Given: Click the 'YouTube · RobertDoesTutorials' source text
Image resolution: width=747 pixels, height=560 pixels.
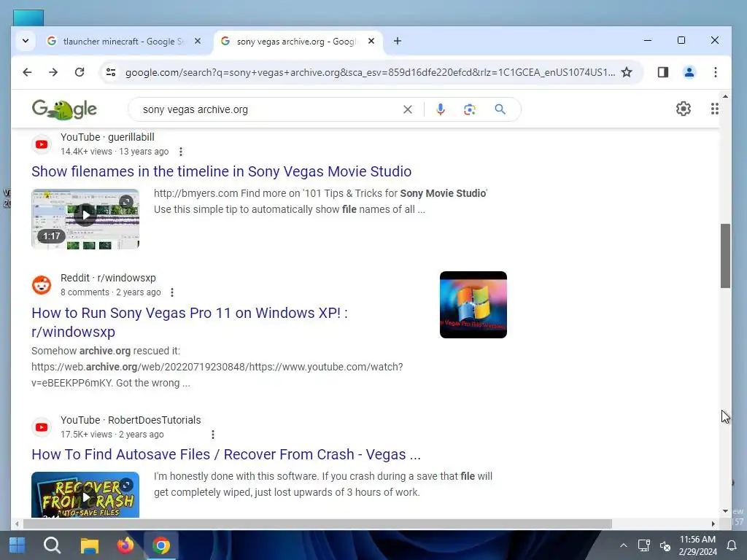Looking at the screenshot, I should (x=131, y=420).
